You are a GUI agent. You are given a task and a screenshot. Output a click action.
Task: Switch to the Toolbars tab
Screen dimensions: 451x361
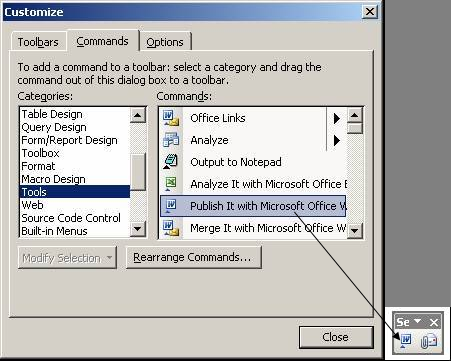(38, 42)
